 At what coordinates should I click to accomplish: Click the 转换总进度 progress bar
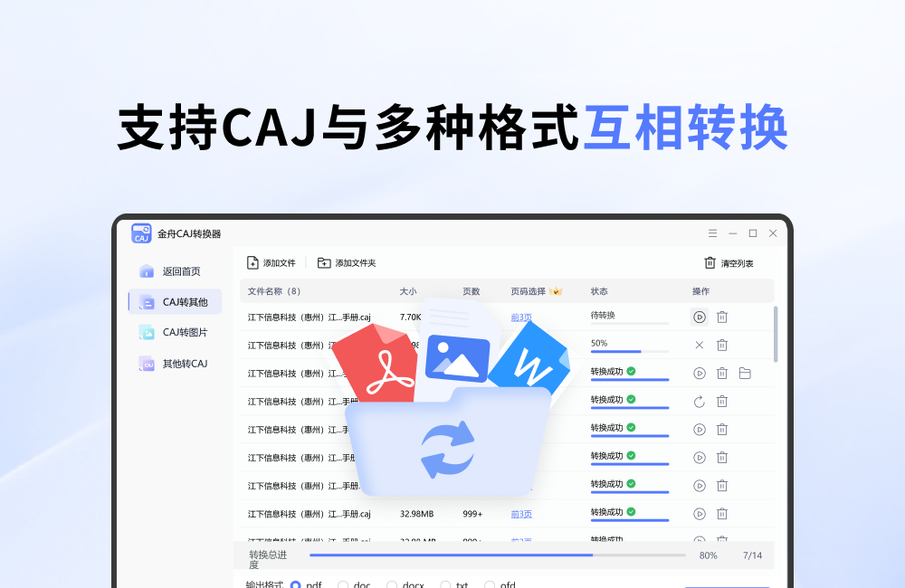click(x=498, y=555)
